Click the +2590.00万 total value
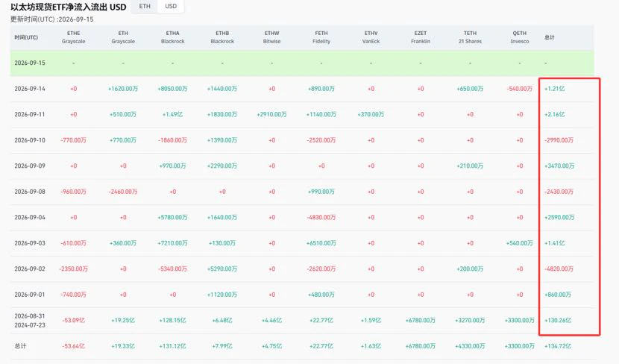 click(x=559, y=218)
